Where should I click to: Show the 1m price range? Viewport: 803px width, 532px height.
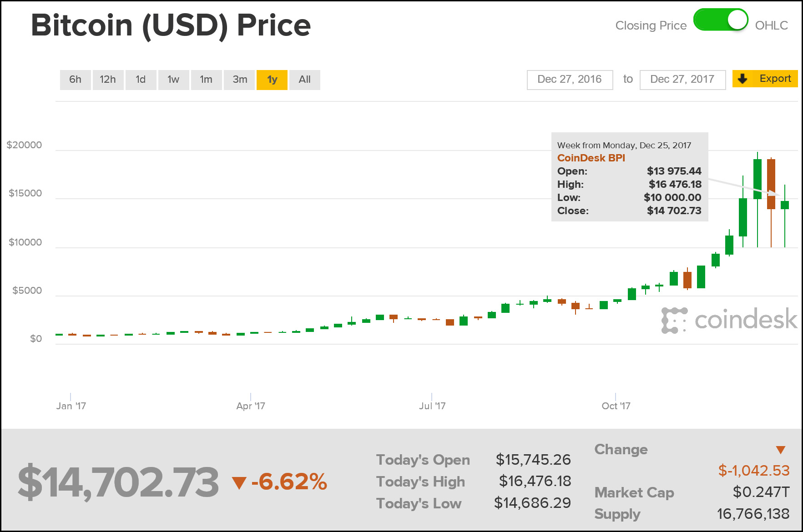(x=206, y=80)
